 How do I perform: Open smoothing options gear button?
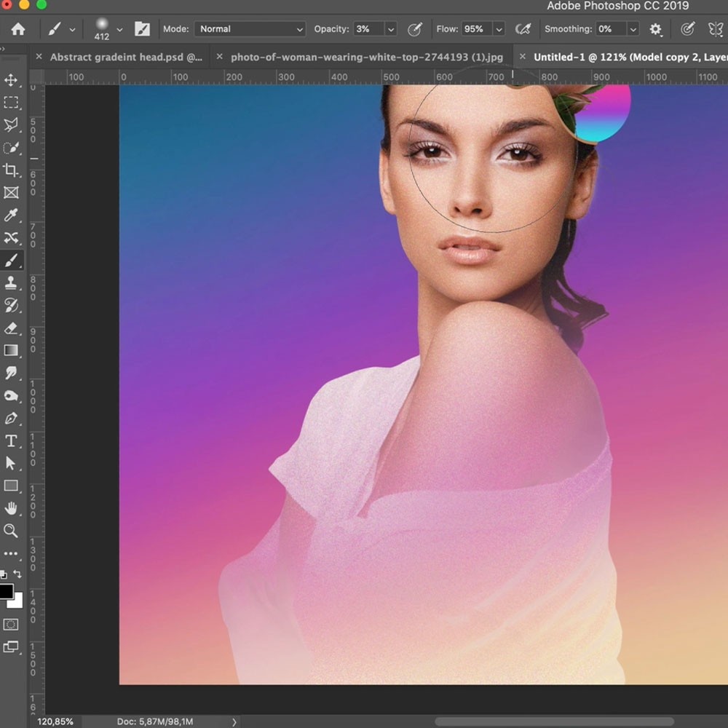[656, 29]
